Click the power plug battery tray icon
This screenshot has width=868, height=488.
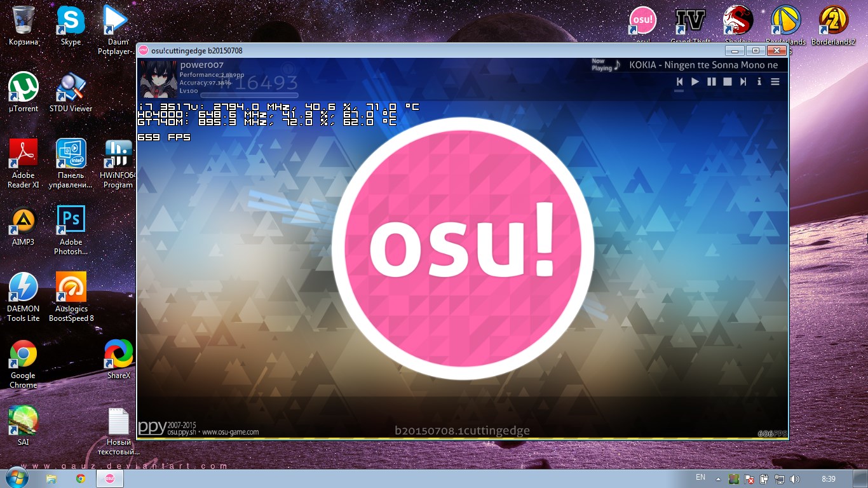tap(764, 479)
